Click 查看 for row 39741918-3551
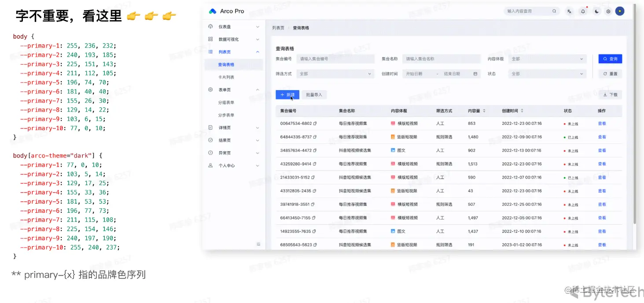The width and height of the screenshot is (644, 303). click(602, 204)
